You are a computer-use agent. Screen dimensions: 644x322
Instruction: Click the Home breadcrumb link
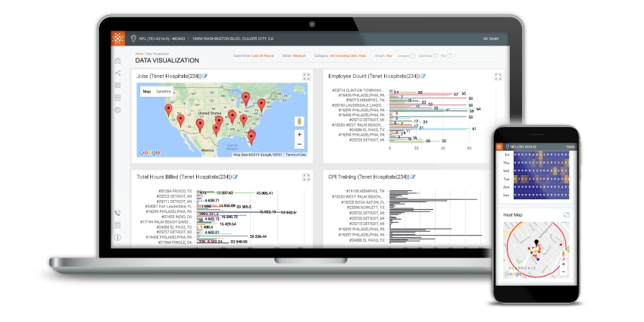(x=139, y=54)
